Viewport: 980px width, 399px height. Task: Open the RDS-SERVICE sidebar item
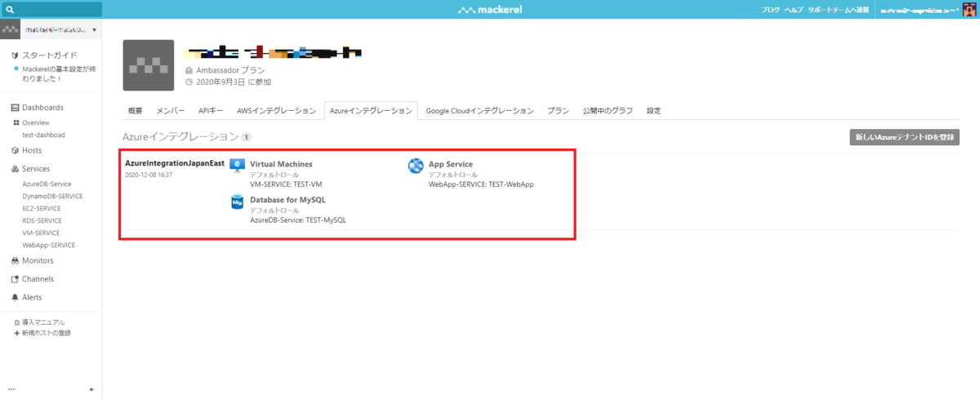42,220
